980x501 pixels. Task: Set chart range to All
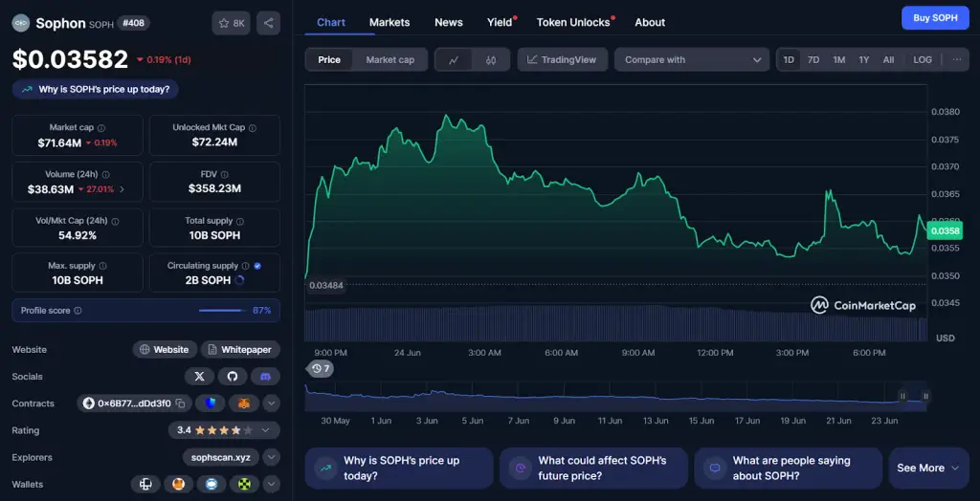click(888, 60)
